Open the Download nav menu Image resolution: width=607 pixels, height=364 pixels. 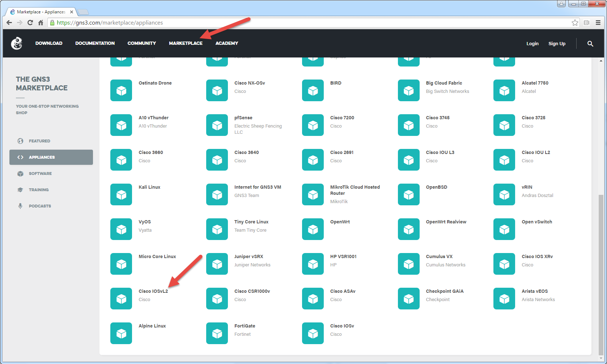49,43
